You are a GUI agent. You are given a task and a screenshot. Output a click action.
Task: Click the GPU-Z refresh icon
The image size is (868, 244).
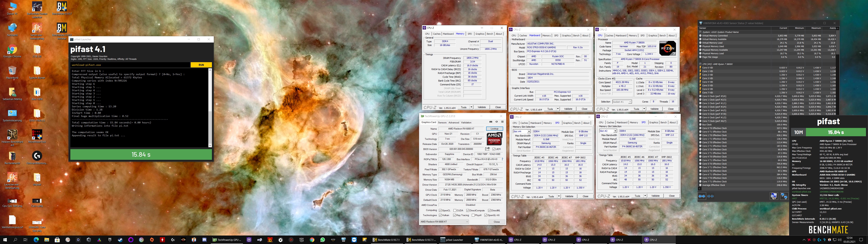pos(496,122)
